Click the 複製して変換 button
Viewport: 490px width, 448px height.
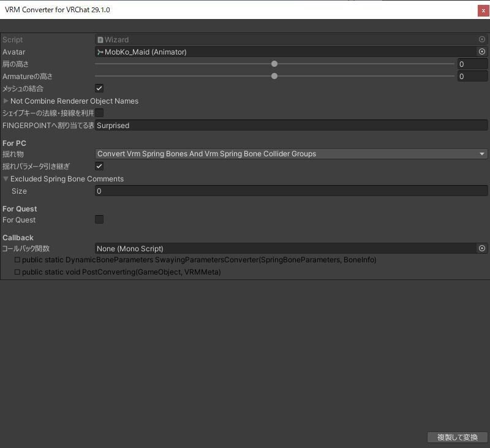pos(457,438)
